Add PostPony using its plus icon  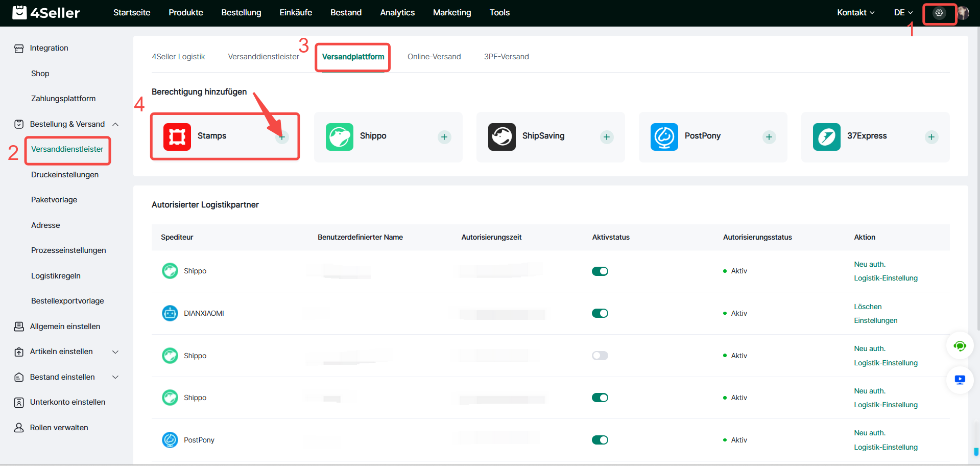(769, 137)
